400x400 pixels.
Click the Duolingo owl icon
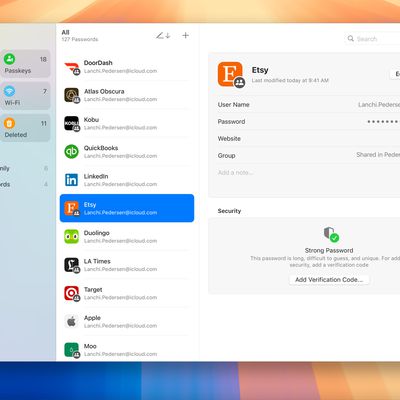(72, 237)
